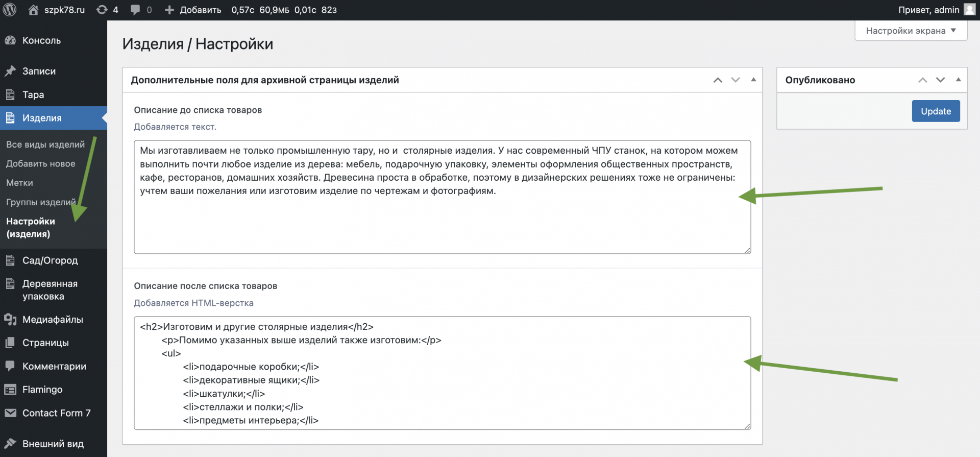
Task: Move the Опубликовано panel down
Action: tap(941, 80)
